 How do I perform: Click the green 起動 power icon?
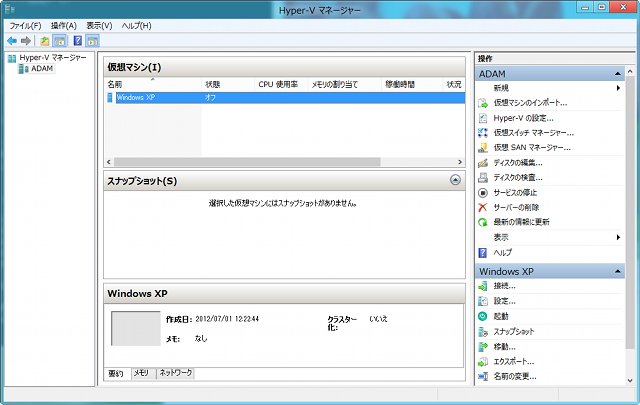(x=483, y=316)
